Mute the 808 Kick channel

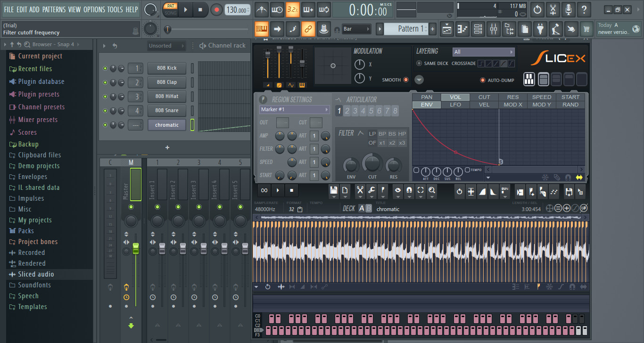pos(105,68)
